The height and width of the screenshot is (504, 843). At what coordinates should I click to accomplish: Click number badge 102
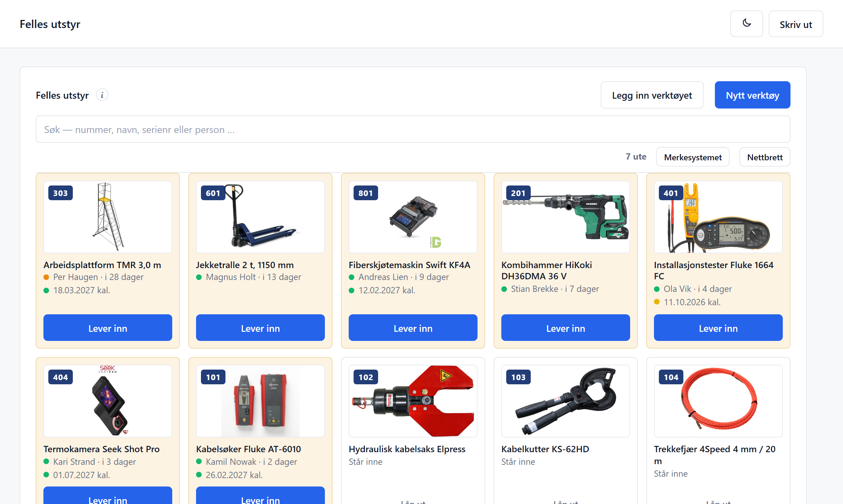366,377
